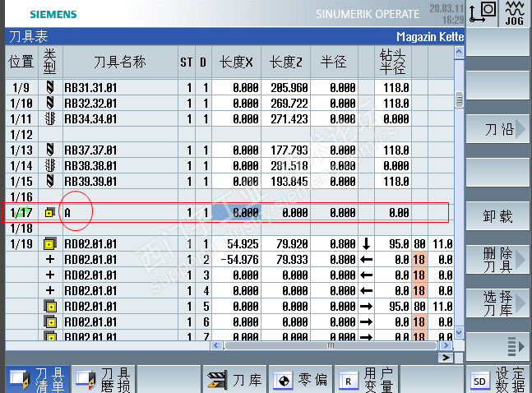The height and width of the screenshot is (393, 532).
Task: Click the horizontal scrollbar thumb
Action: click(331, 345)
